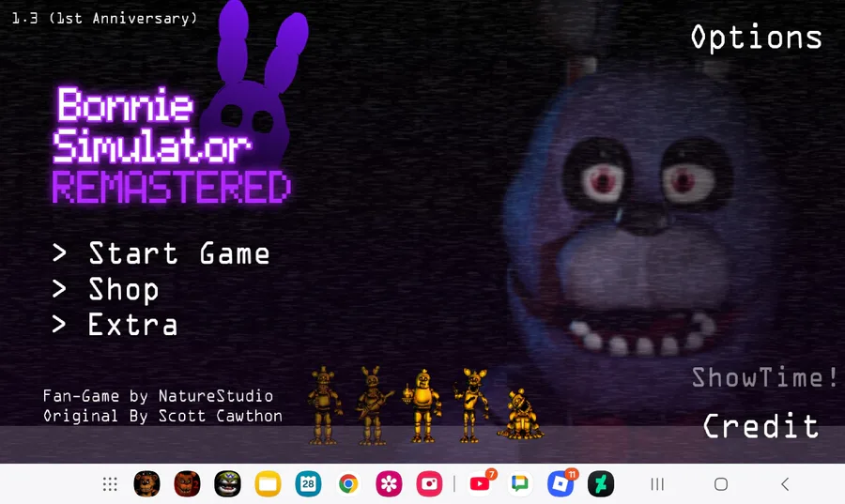Open the app drawer grid icon
This screenshot has width=845, height=504.
pos(110,484)
